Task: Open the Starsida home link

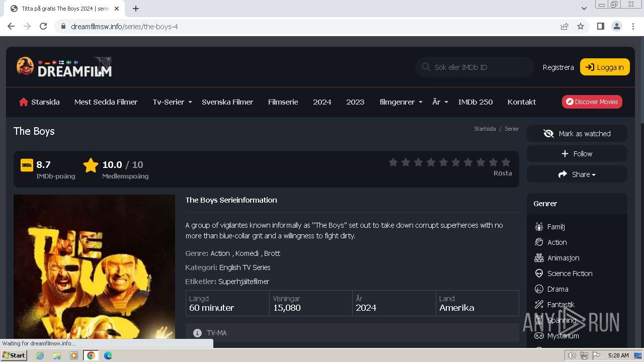Action: click(x=39, y=102)
